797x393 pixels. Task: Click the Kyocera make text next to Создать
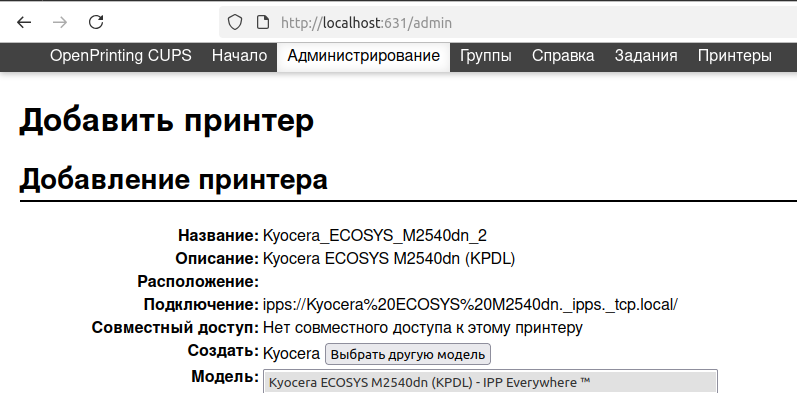tap(291, 354)
